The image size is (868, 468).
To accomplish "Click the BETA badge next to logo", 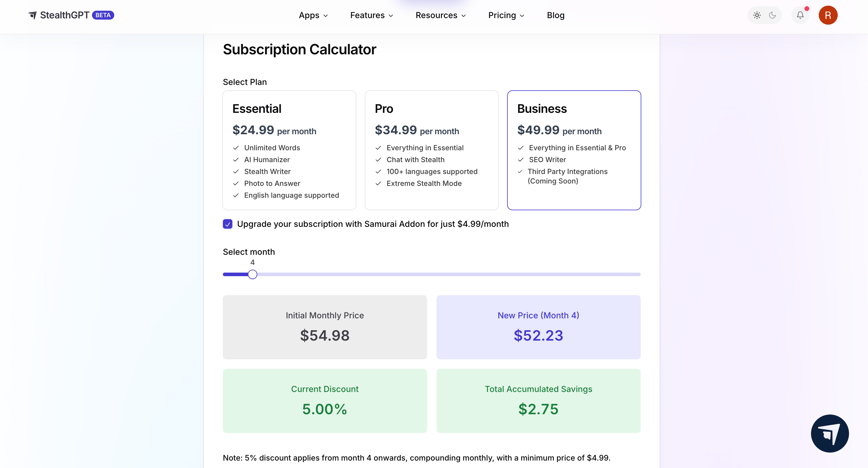I will tap(103, 15).
